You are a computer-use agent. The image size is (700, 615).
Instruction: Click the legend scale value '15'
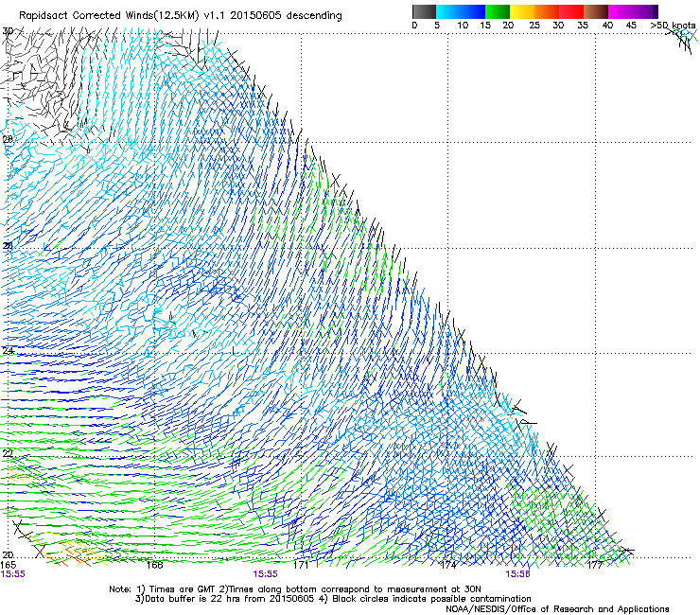tap(485, 25)
